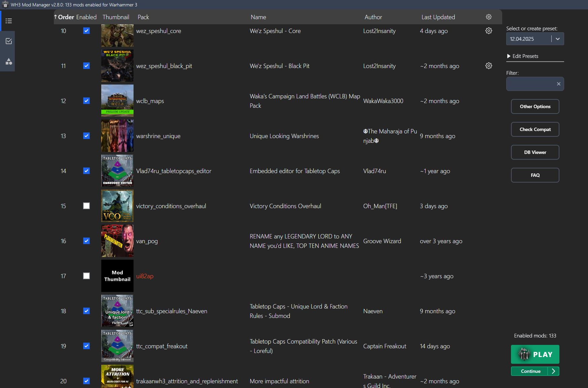The image size is (588, 388).
Task: Disable the wez_speshul_black_pit mod checkbox
Action: (x=86, y=66)
